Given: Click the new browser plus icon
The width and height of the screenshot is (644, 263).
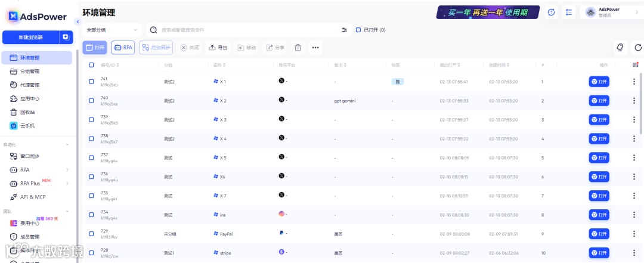Looking at the screenshot, I should point(66,38).
